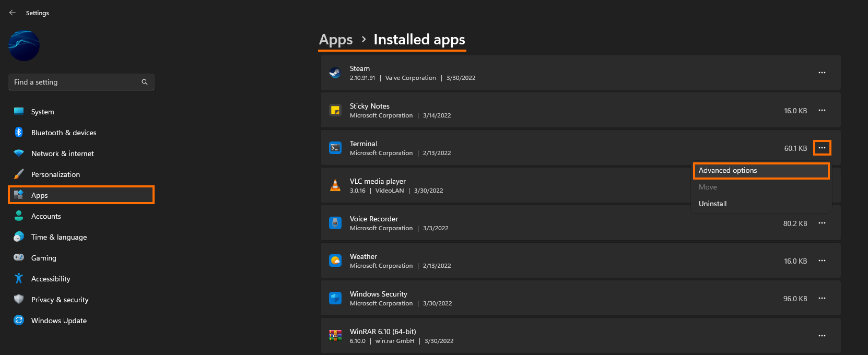Image resolution: width=868 pixels, height=355 pixels.
Task: Go to Bluetooth & devices label
Action: [64, 133]
